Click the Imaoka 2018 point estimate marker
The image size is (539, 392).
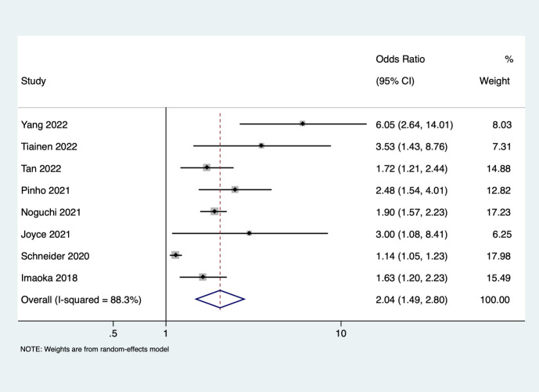tap(203, 277)
